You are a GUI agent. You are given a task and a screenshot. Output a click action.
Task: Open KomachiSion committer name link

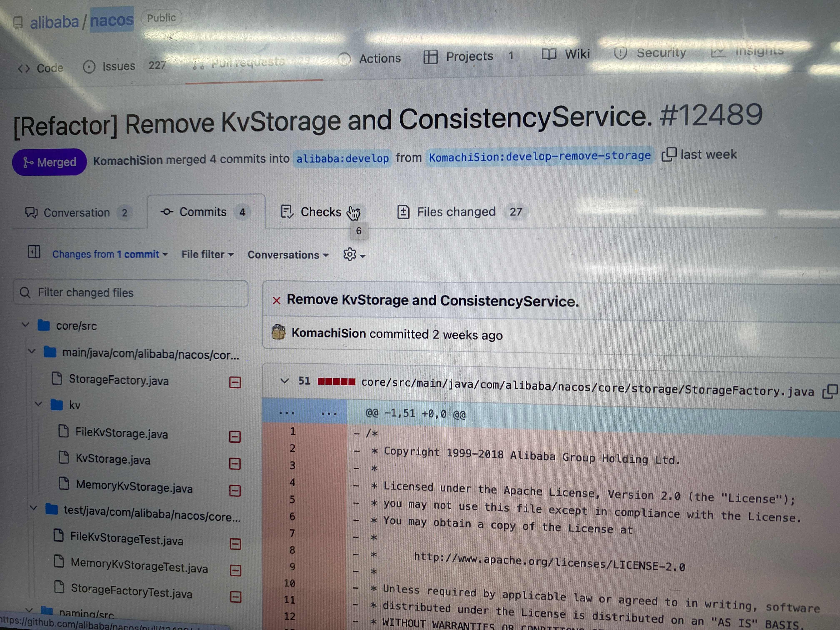click(329, 333)
